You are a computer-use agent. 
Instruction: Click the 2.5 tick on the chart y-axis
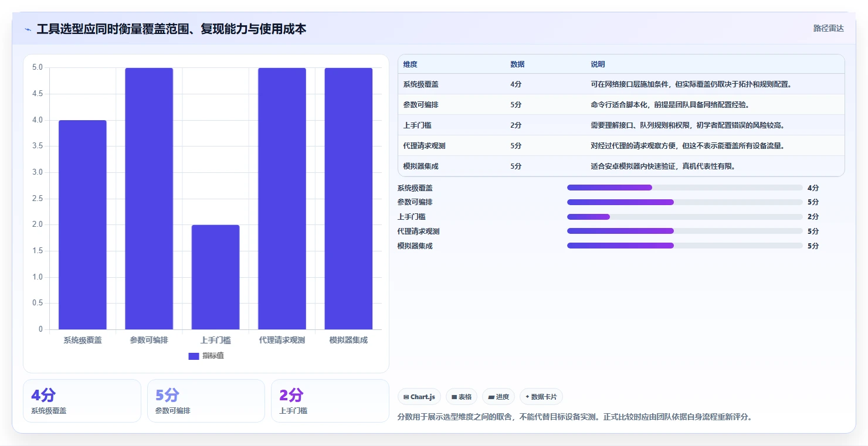pos(38,199)
